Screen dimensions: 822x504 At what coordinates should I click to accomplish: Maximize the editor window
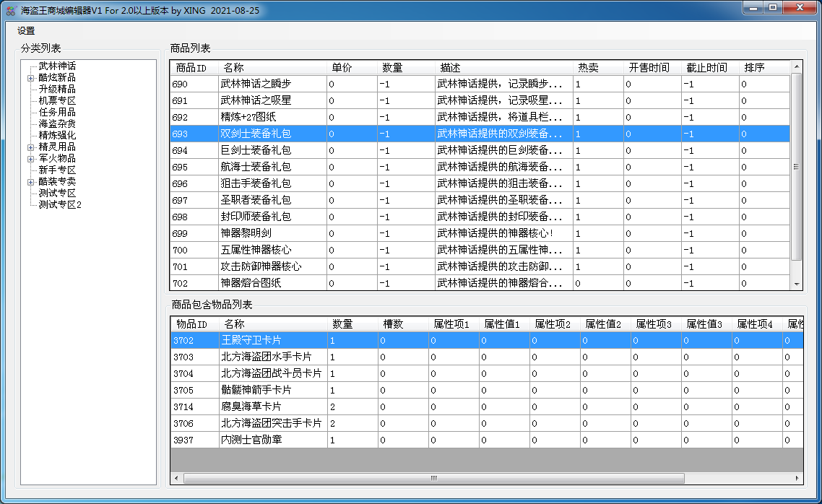[x=773, y=8]
